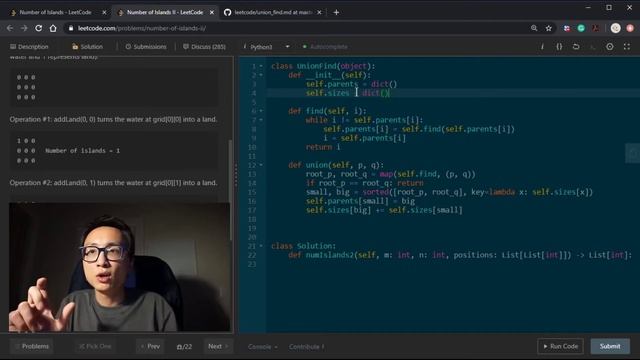This screenshot has width=640, height=360.
Task: Collapse the class Solution block at line 21
Action: tap(261, 246)
